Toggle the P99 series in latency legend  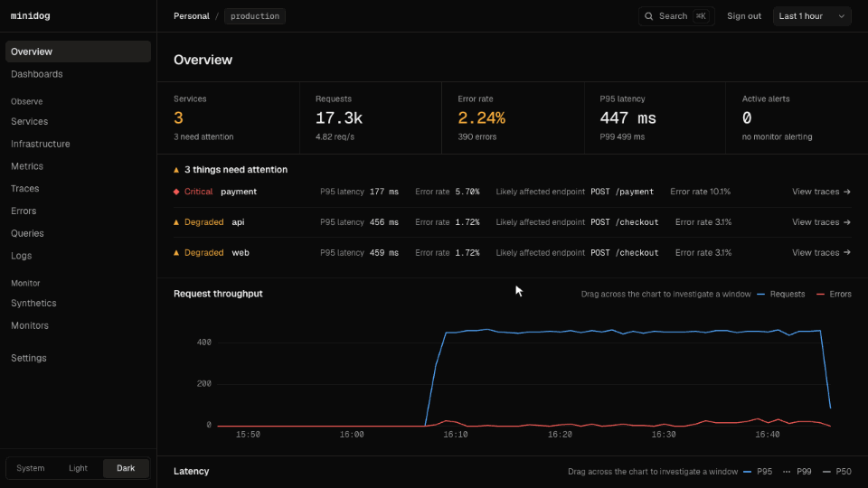point(797,472)
